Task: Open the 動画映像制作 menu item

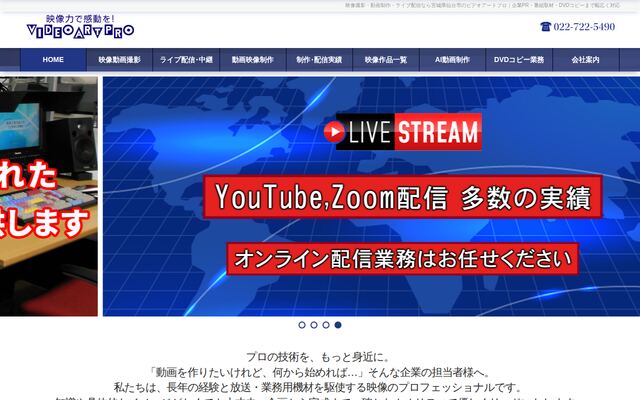Action: (x=253, y=60)
